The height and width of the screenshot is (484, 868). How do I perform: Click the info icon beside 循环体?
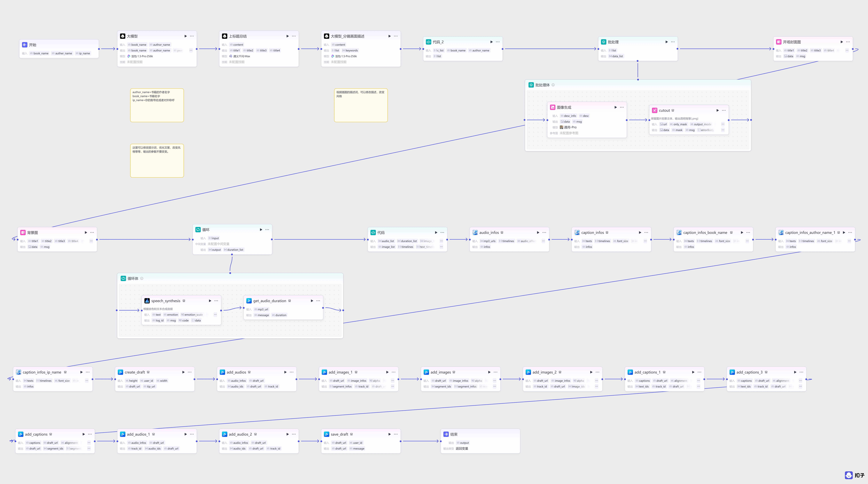point(142,278)
